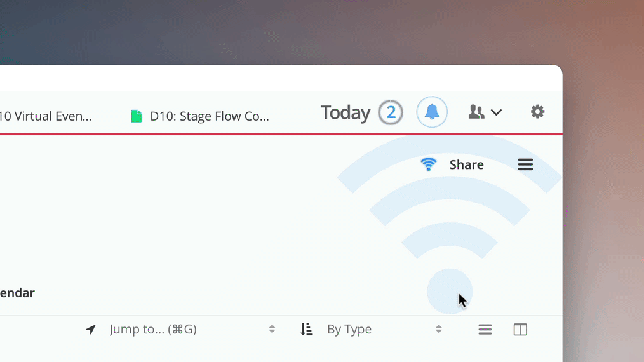Open notifications via the bell icon

tap(432, 112)
